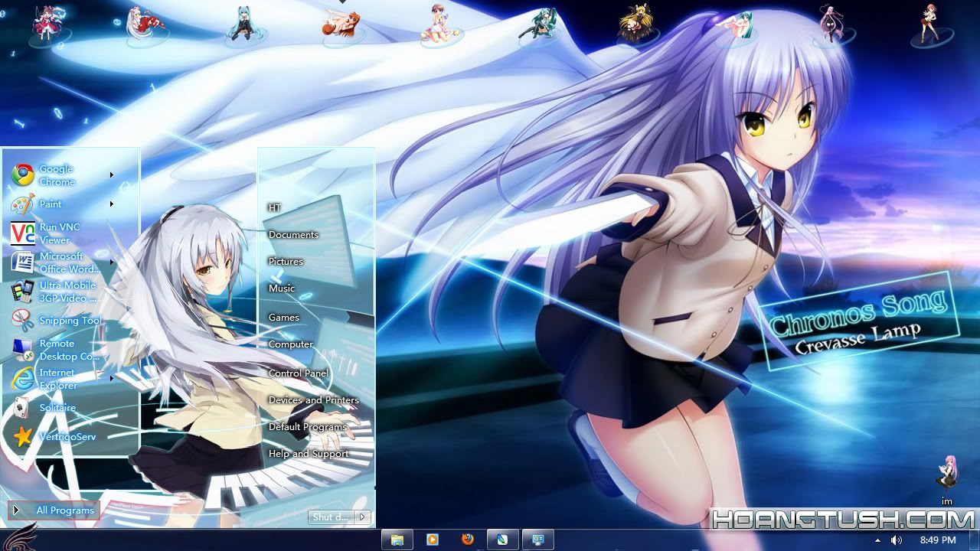Click the 8:49 PM clock
Image resolution: width=980 pixels, height=551 pixels.
(x=938, y=540)
